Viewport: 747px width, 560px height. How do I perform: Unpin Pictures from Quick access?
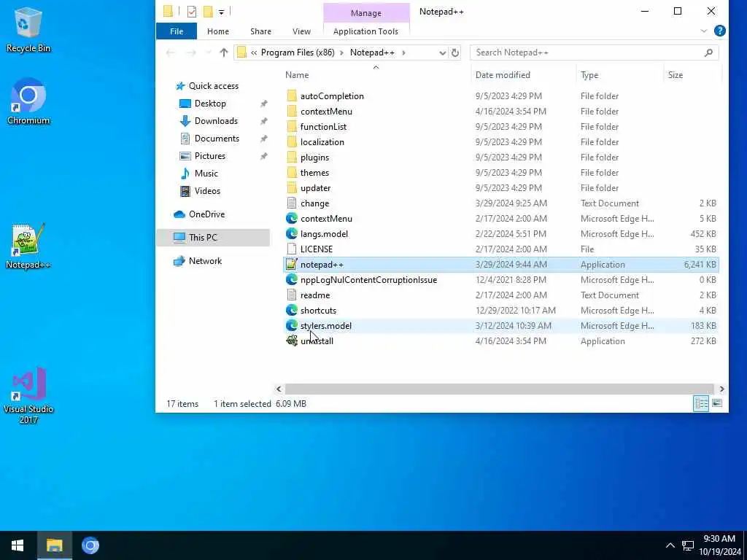tap(263, 156)
